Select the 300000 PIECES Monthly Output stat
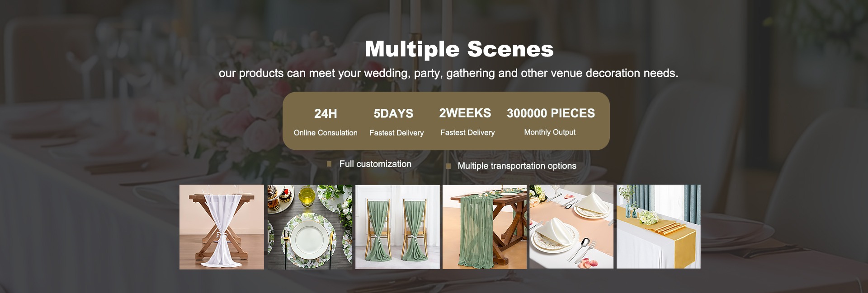 click(x=551, y=121)
